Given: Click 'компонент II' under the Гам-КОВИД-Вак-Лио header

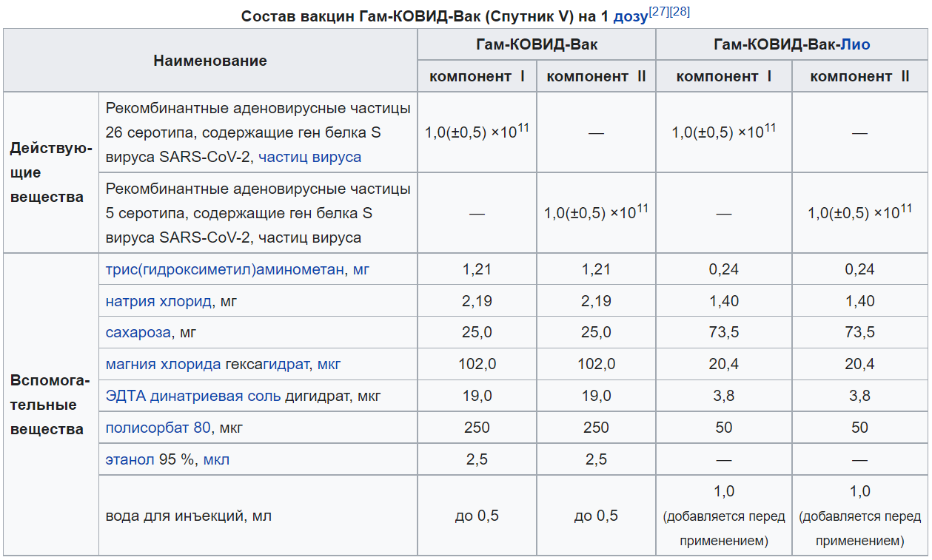Looking at the screenshot, I should [859, 76].
